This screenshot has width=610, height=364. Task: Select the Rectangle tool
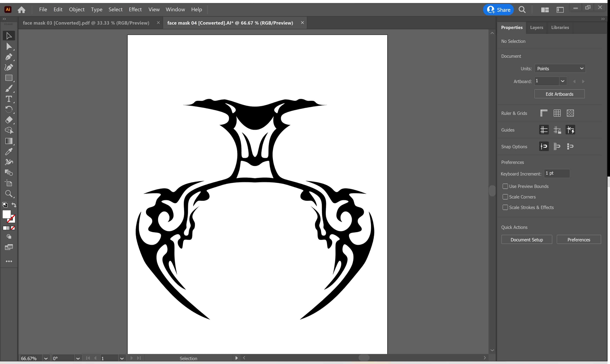pos(9,78)
